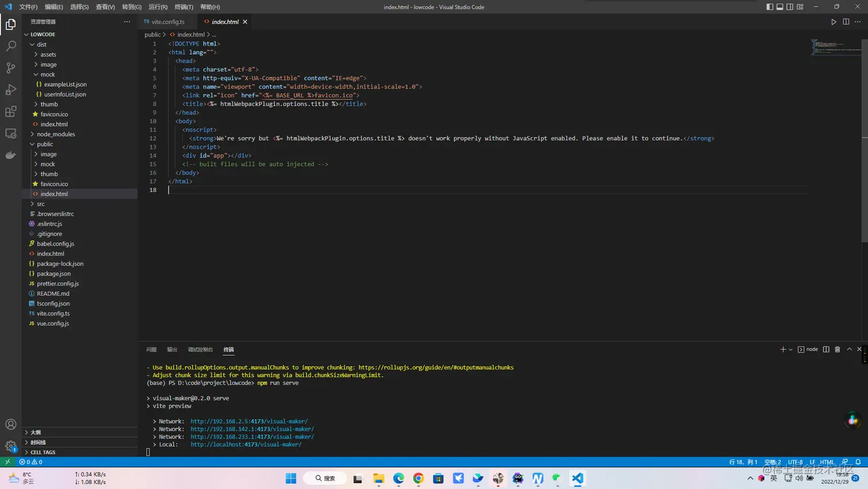This screenshot has height=489, width=868.
Task: Toggle the bottom panel layout button
Action: click(780, 7)
